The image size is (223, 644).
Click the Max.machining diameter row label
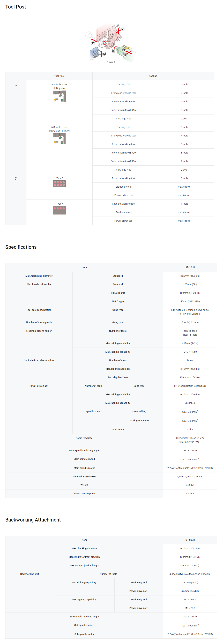point(39,276)
